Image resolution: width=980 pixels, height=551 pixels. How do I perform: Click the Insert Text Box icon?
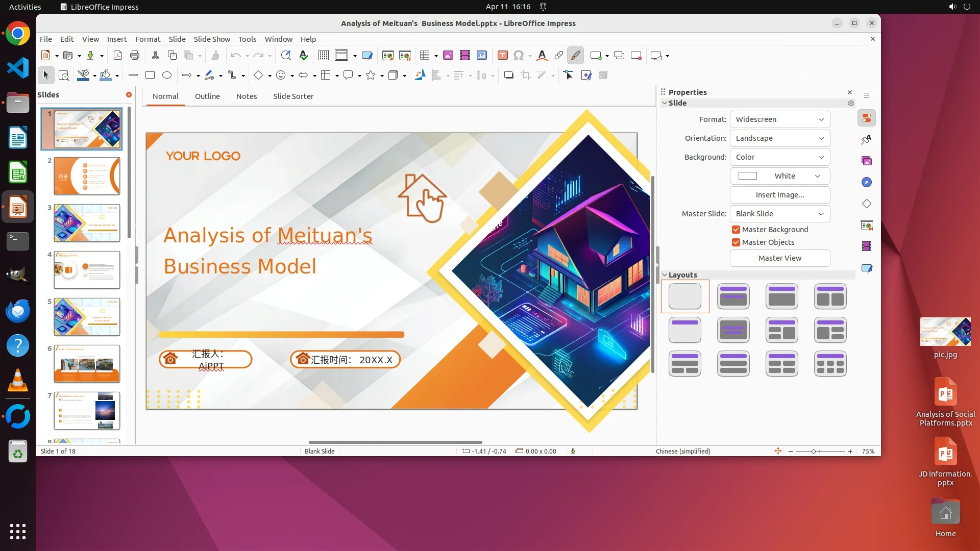coord(502,56)
